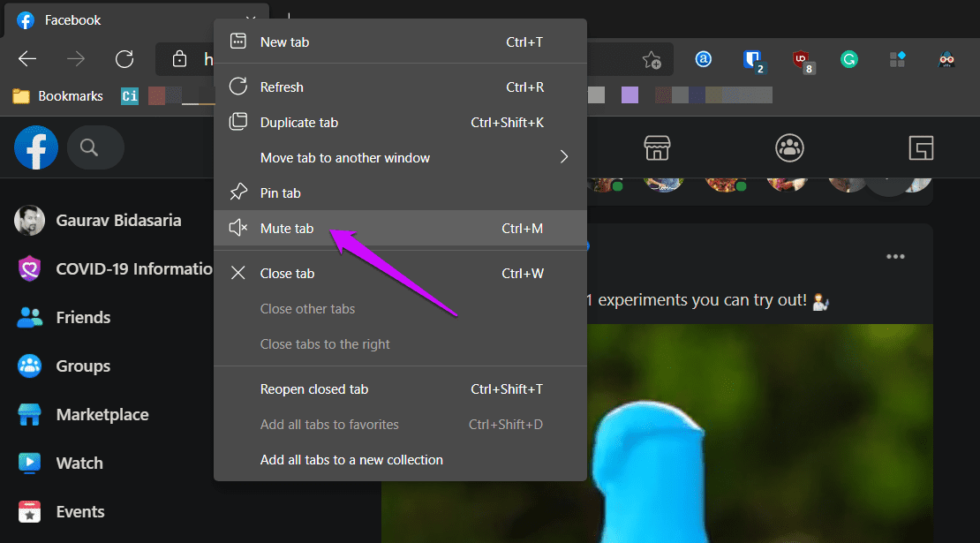980x543 pixels.
Task: Open Marketplace in sidebar
Action: pyautogui.click(x=83, y=415)
